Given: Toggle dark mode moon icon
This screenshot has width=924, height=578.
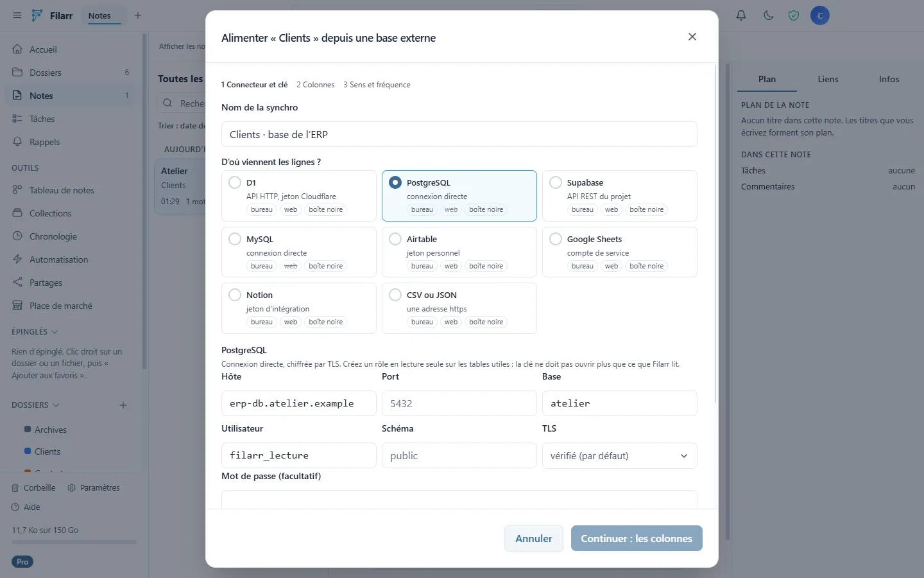Looking at the screenshot, I should coord(768,15).
